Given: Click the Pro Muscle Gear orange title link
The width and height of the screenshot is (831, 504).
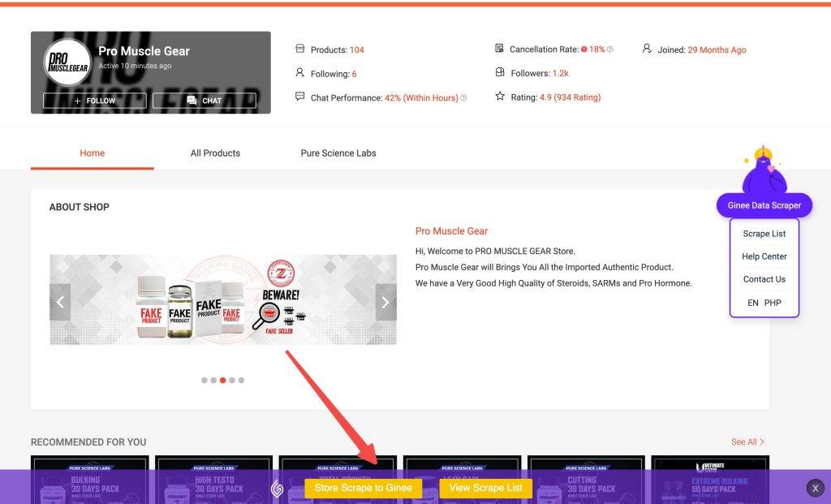Looking at the screenshot, I should pyautogui.click(x=451, y=231).
